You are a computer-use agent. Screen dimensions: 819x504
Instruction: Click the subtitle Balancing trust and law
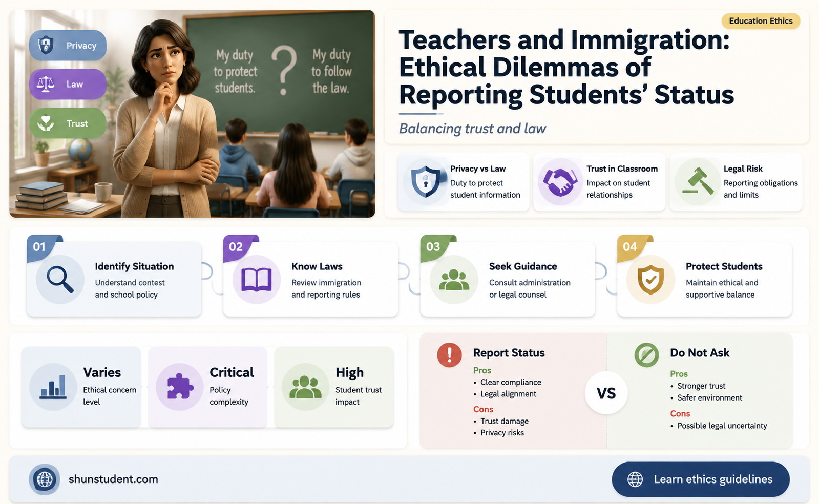472,128
